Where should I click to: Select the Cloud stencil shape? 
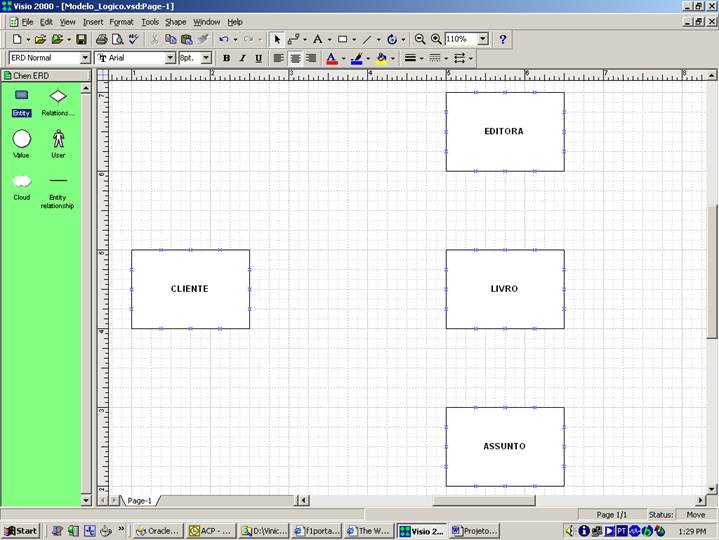pyautogui.click(x=22, y=188)
